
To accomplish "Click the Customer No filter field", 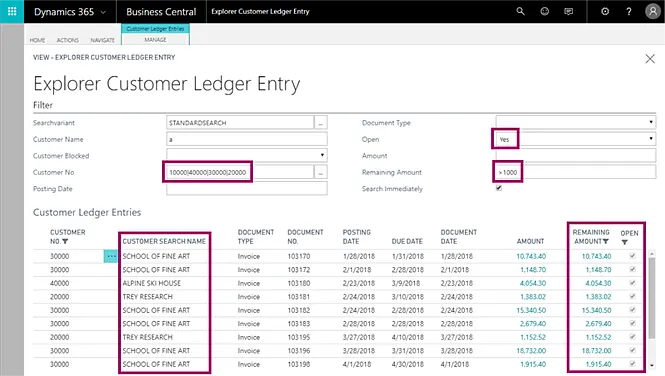I will tap(240, 172).
